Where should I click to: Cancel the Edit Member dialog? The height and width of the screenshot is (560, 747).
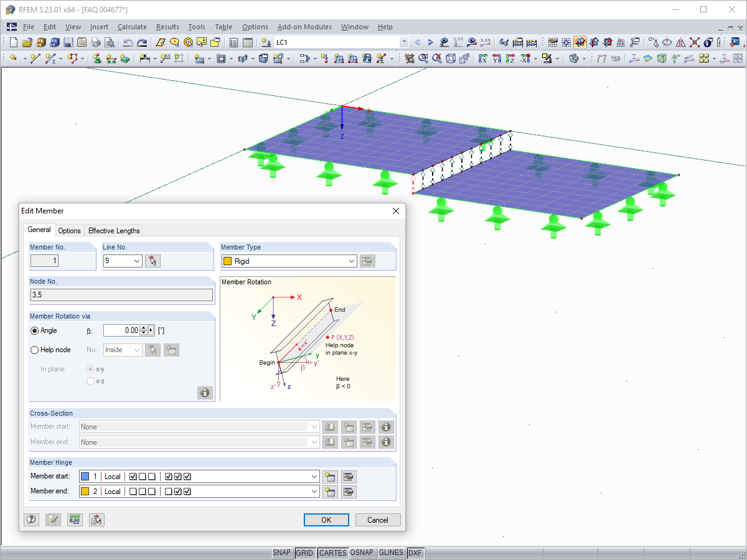[378, 520]
